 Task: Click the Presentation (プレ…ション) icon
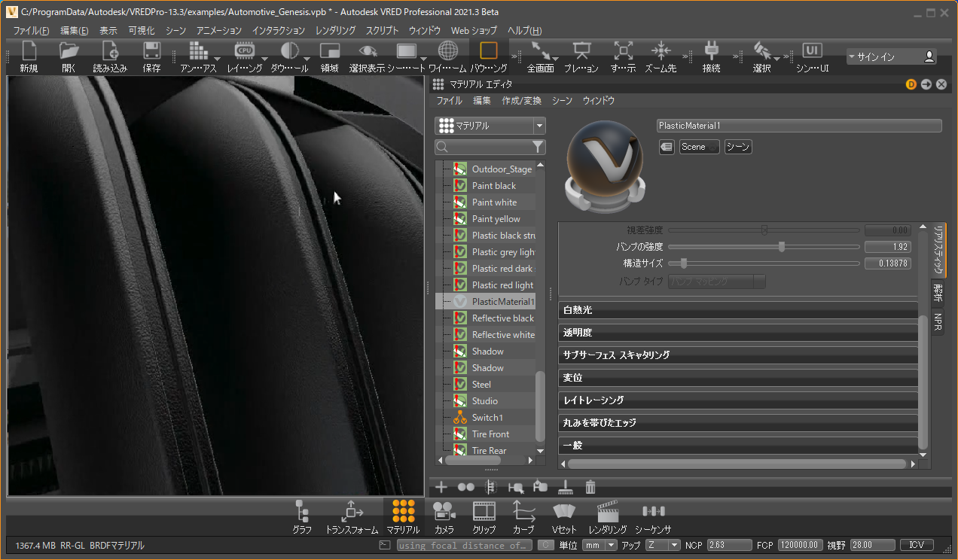[x=581, y=51]
